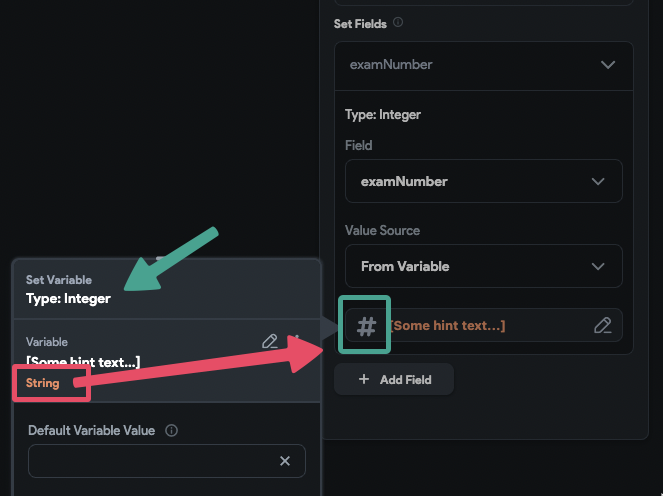
Task: Click the info icon beside Set Fields
Action: 398,22
